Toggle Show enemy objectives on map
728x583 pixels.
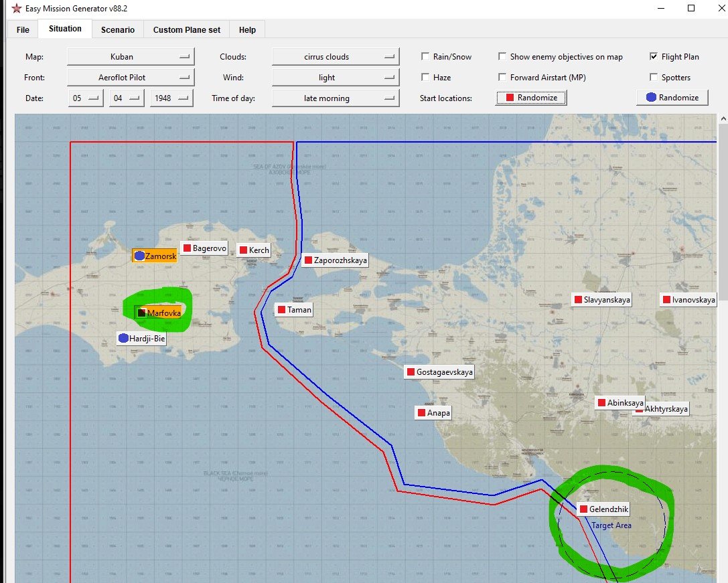pos(502,57)
